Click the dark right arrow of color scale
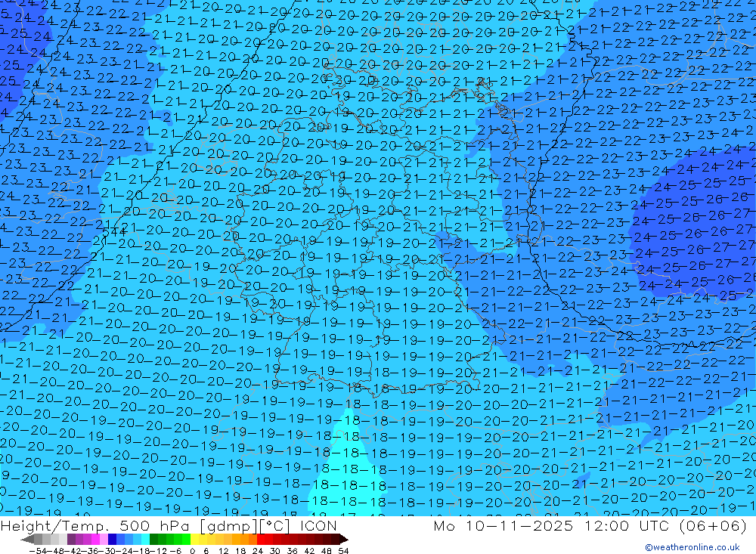 coord(344,539)
